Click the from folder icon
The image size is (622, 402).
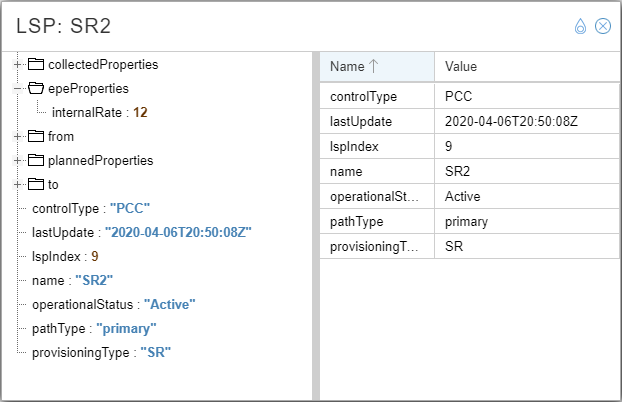pyautogui.click(x=36, y=136)
